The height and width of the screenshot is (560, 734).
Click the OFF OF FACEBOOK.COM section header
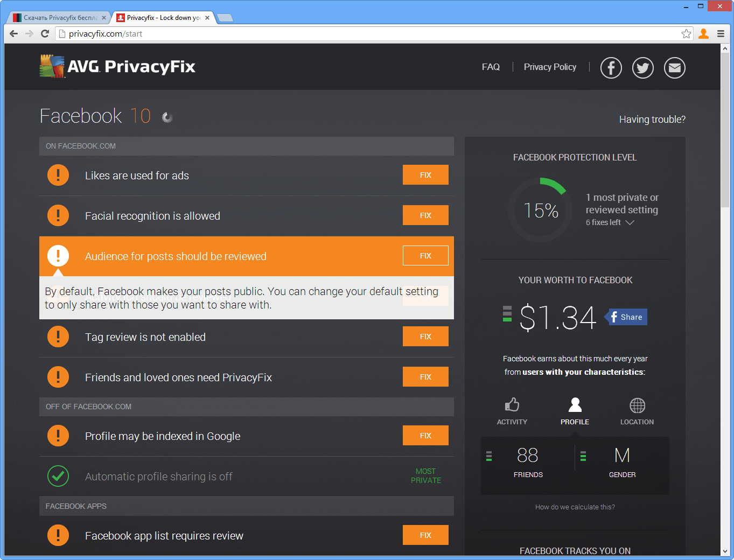pyautogui.click(x=247, y=407)
